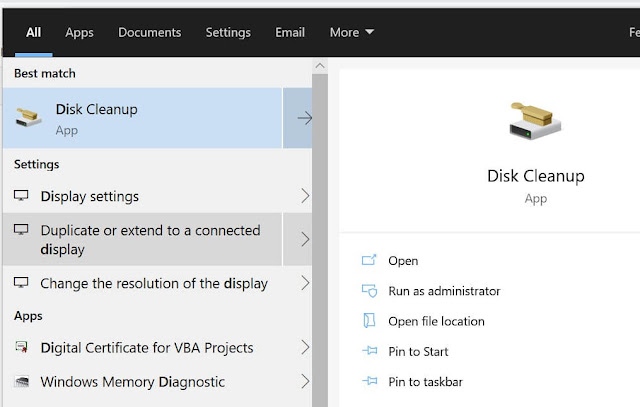Click the large Disk Cleanup preview icon
640x407 pixels.
[535, 121]
